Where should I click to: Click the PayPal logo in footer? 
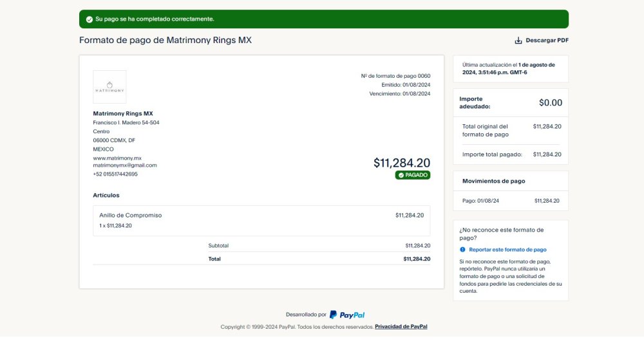[347, 315]
